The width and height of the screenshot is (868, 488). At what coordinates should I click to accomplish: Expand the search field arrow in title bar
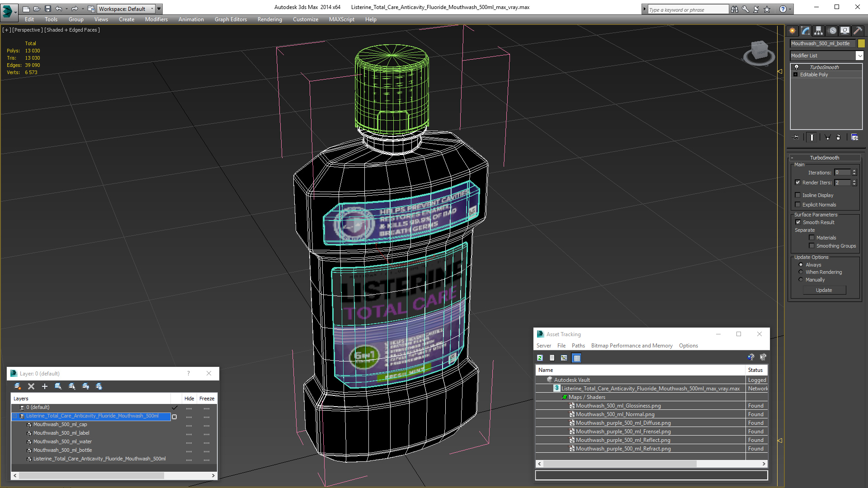coord(645,9)
